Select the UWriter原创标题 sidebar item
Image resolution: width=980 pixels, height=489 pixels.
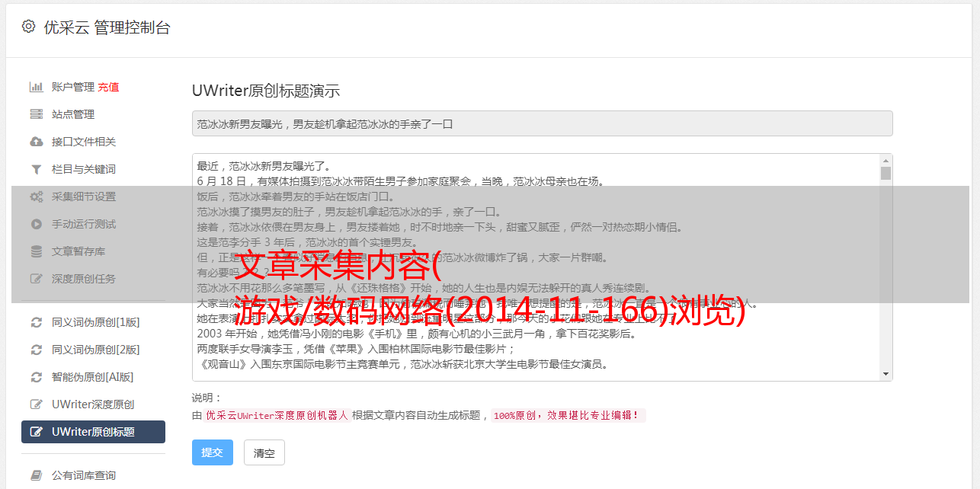point(93,432)
